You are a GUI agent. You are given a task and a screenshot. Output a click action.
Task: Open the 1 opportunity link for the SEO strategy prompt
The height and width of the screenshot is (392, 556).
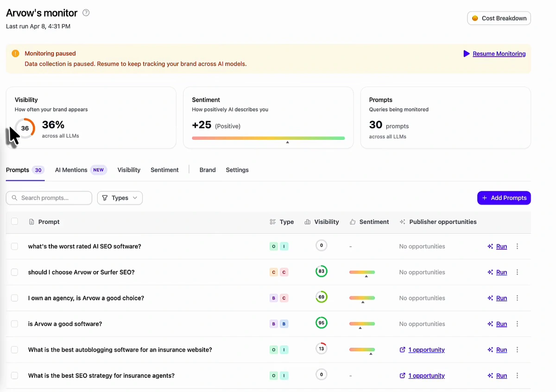(x=426, y=376)
